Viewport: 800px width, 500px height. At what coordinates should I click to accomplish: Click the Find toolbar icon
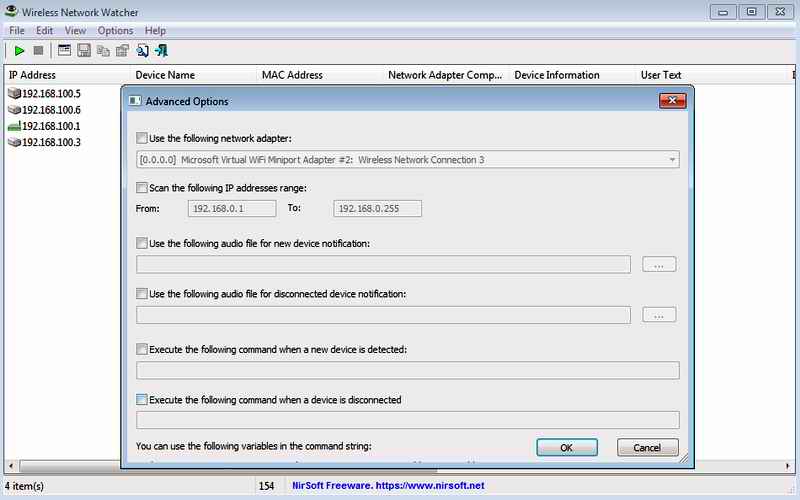tap(143, 50)
